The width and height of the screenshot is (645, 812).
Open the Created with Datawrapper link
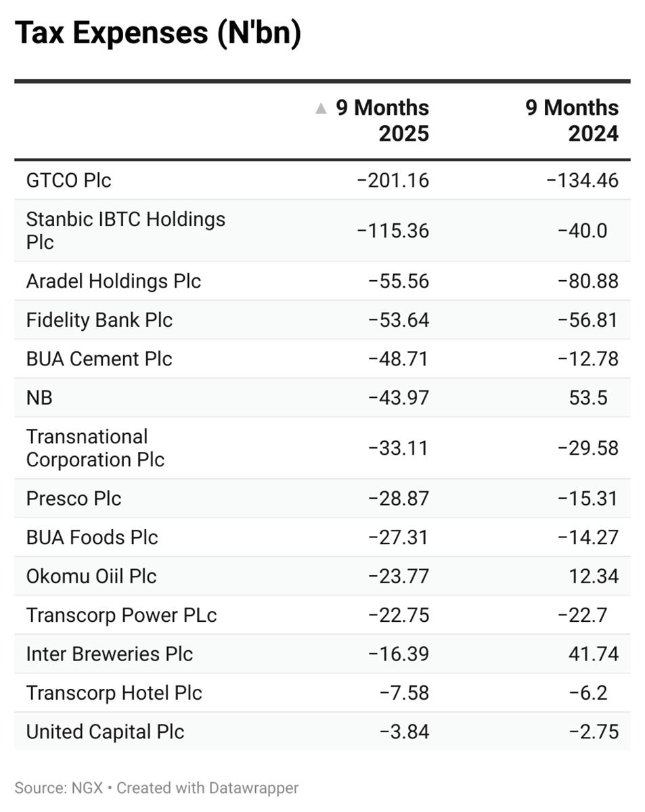pos(208,788)
